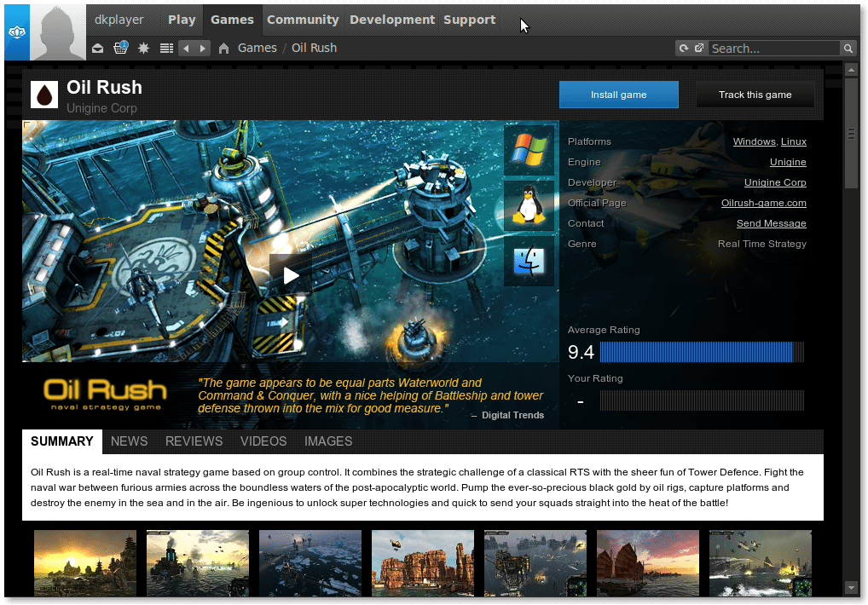Go forward with the right arrow
The height and width of the screenshot is (605, 868).
coord(203,49)
